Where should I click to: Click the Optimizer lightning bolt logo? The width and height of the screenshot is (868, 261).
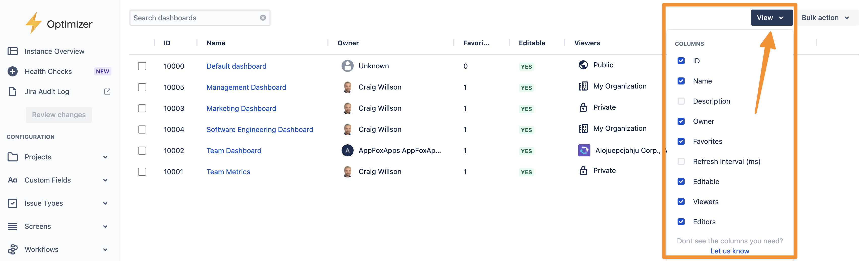(x=33, y=23)
